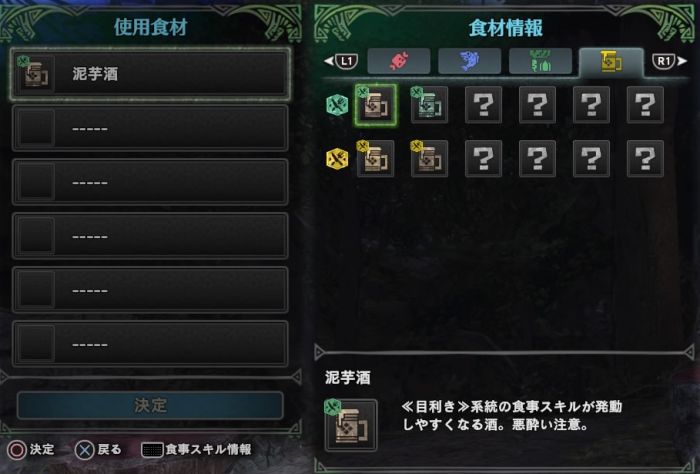Screen dimensions: 700x474
Task: Select the yellow drink ingredient tab
Action: (611, 61)
